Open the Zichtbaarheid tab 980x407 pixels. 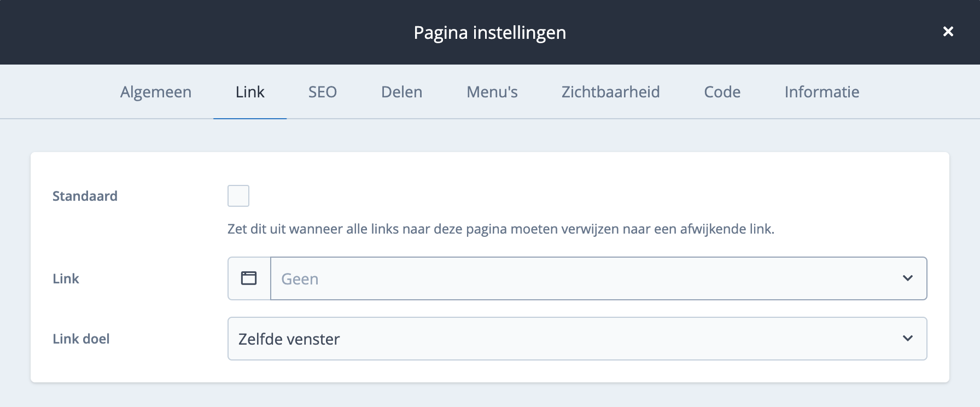[x=610, y=92]
